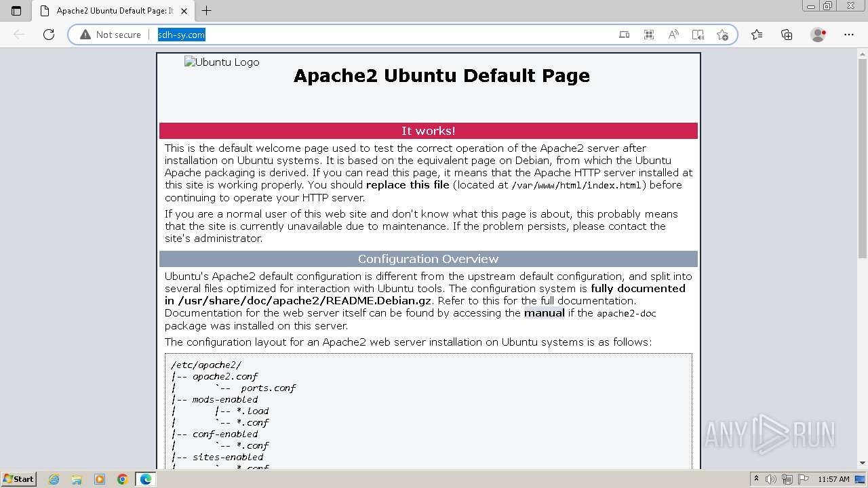868x488 pixels.
Task: Click the 11:57 AM clock
Action: [833, 479]
